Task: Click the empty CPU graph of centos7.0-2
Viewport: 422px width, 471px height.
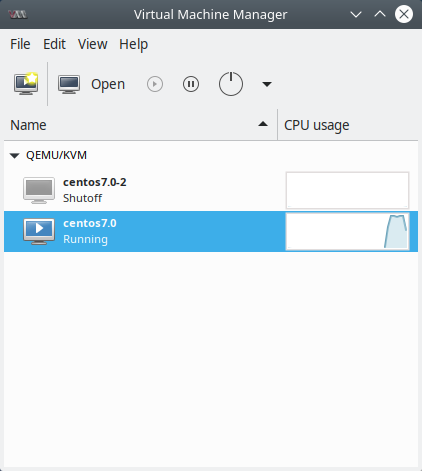Action: click(x=347, y=190)
